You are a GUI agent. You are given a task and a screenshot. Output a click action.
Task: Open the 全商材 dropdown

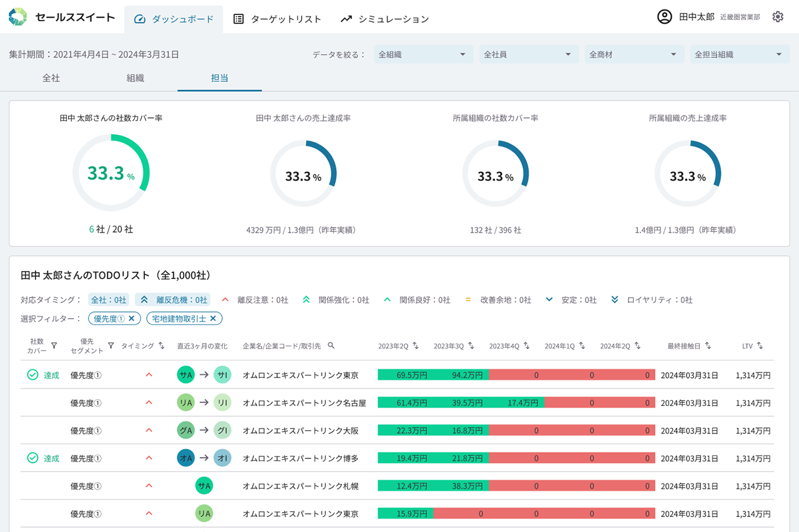coord(634,54)
